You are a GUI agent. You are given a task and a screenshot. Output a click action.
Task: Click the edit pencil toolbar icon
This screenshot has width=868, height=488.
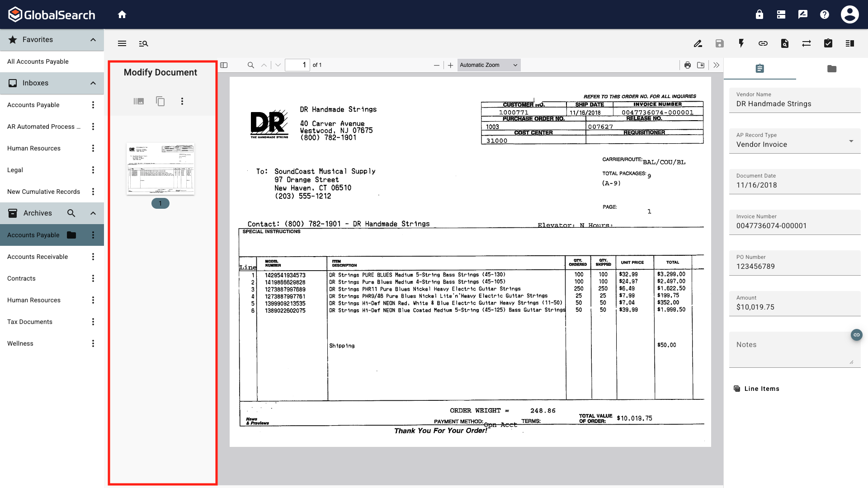point(698,43)
